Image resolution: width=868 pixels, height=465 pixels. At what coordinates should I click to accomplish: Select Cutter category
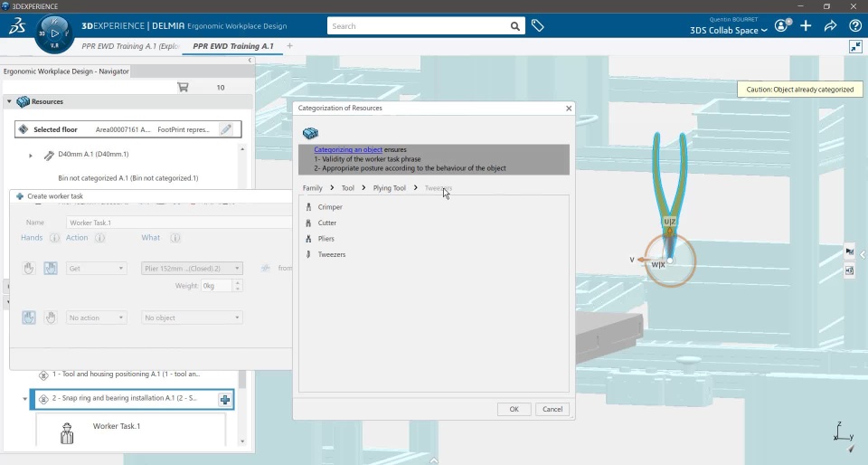pyautogui.click(x=327, y=223)
